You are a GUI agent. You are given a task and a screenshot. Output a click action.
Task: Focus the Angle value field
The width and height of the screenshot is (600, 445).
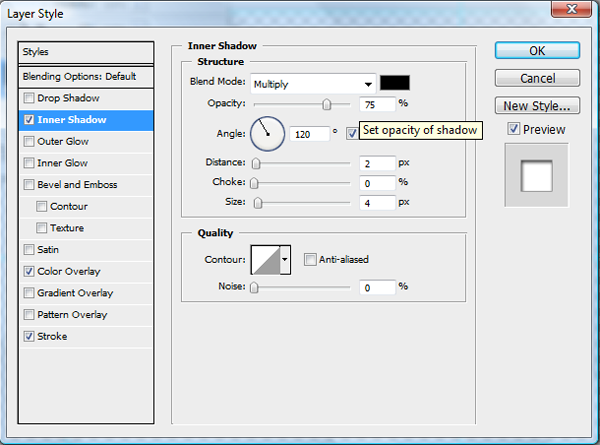(310, 134)
